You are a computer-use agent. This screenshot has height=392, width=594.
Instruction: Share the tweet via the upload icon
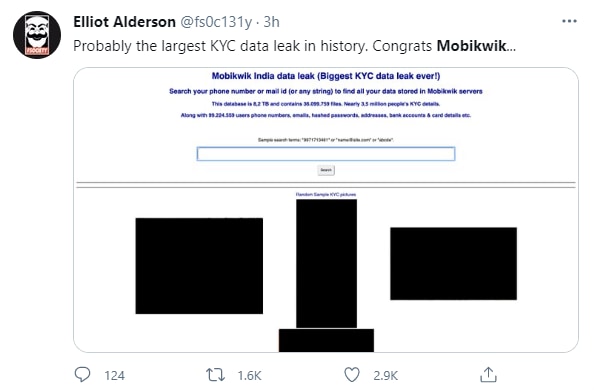pos(488,375)
